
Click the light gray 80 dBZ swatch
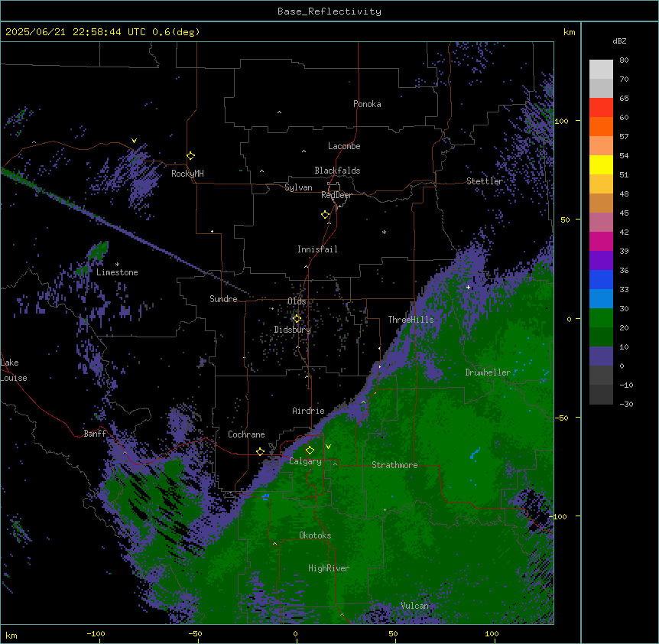(601, 70)
